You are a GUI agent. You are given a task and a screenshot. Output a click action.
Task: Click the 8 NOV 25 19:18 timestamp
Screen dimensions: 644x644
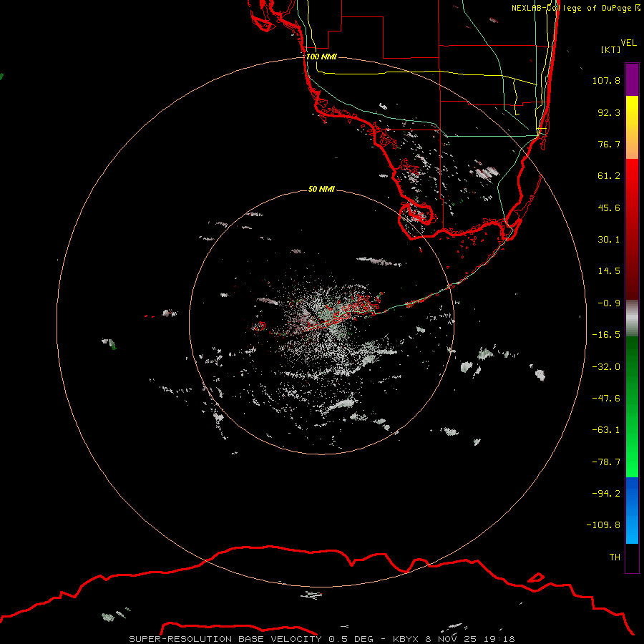[472, 639]
